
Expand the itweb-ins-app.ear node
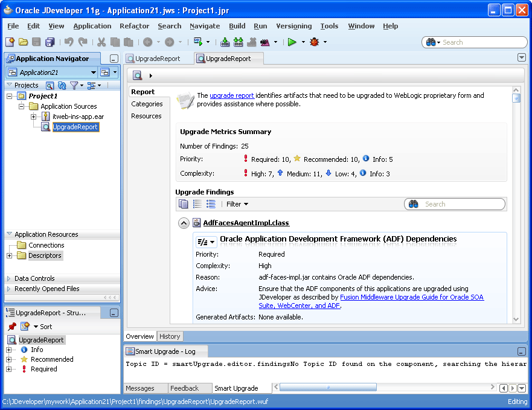pos(33,117)
